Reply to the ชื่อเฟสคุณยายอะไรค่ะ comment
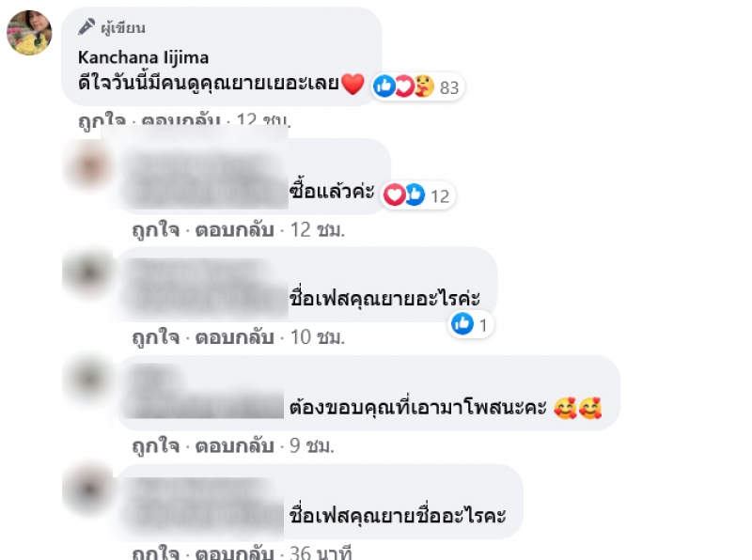The image size is (752, 560). click(234, 338)
